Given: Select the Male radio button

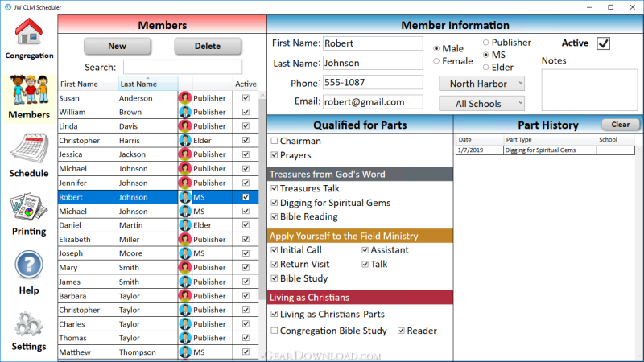Looking at the screenshot, I should pyautogui.click(x=436, y=48).
